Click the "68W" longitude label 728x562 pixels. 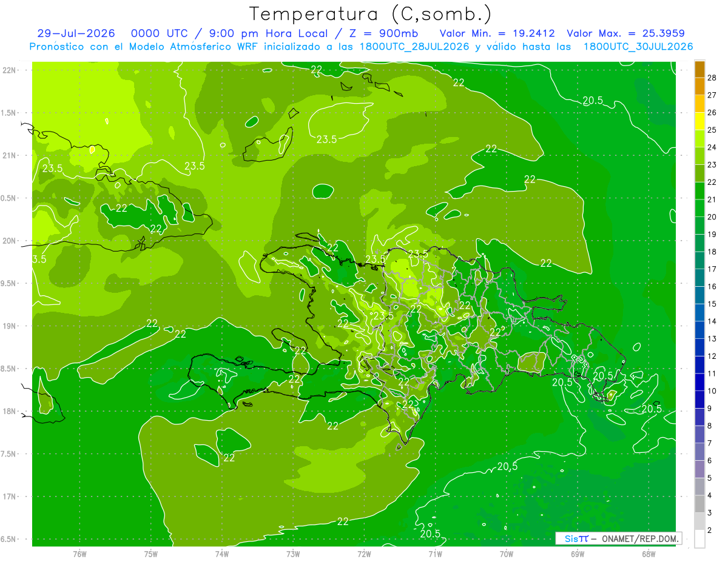648,554
